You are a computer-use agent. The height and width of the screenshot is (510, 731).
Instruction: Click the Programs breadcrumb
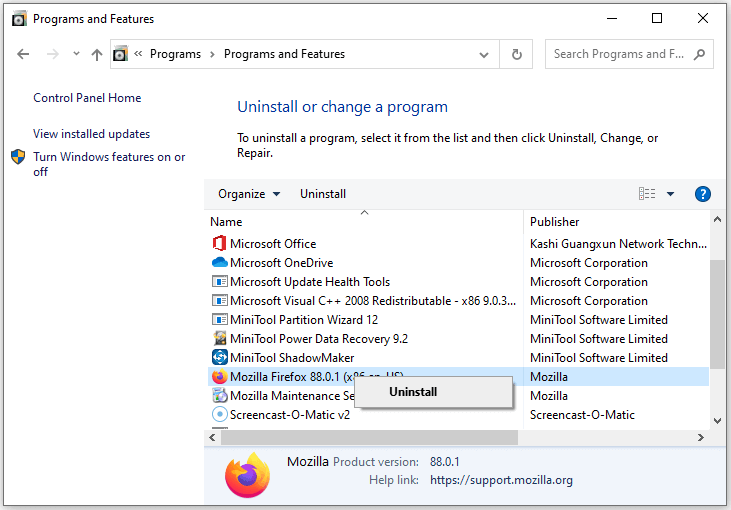[x=175, y=54]
